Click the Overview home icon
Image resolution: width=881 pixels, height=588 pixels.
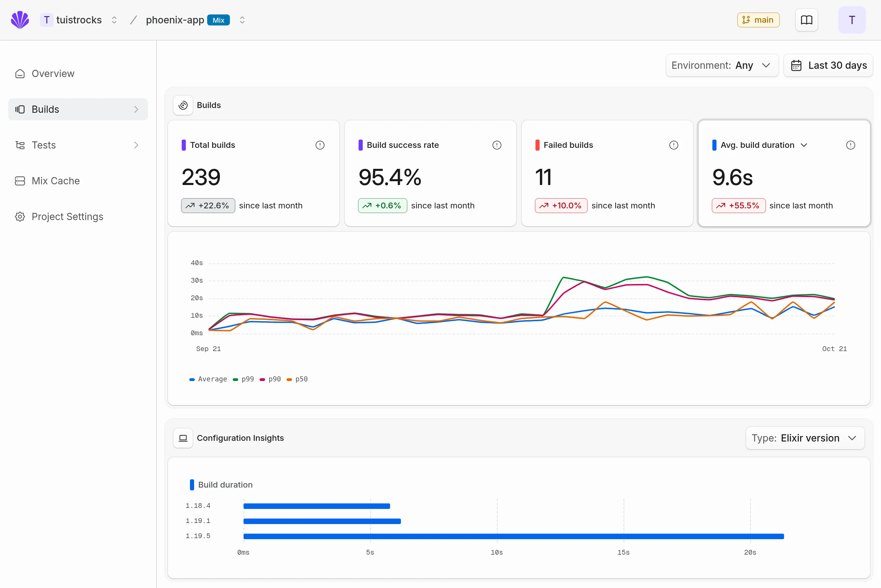(x=20, y=74)
